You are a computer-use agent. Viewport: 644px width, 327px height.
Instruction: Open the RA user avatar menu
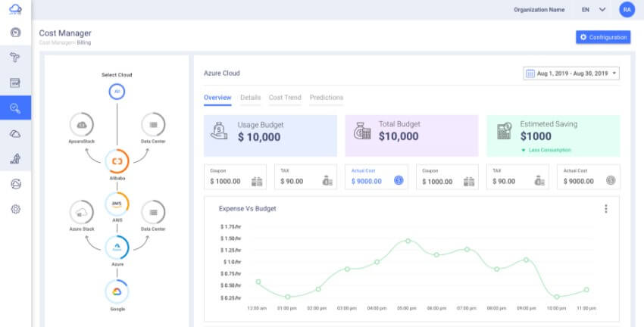pos(627,9)
